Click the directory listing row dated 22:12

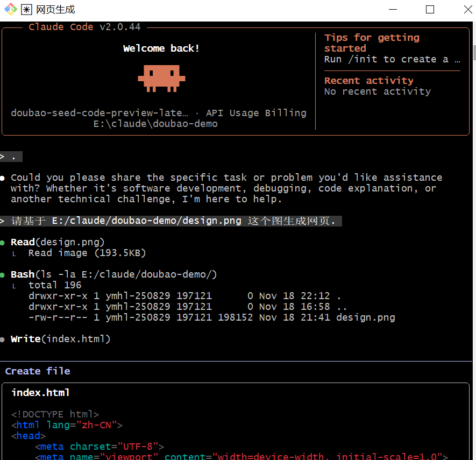tap(184, 296)
